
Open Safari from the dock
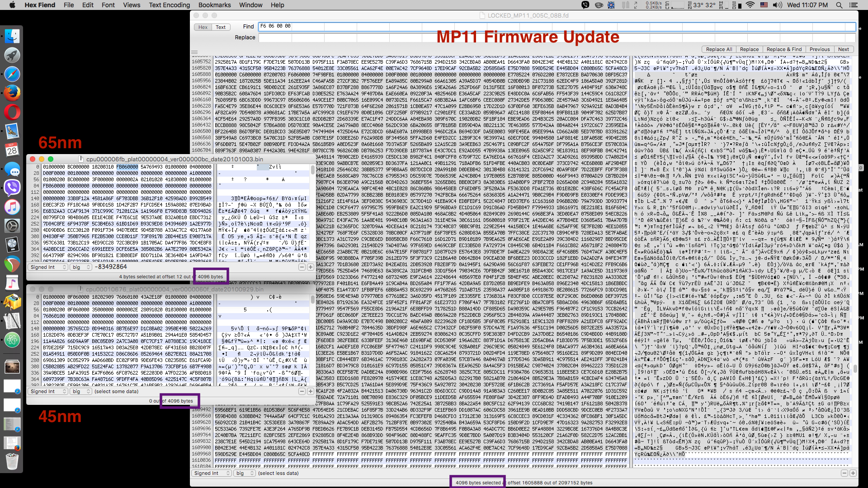pos(12,74)
